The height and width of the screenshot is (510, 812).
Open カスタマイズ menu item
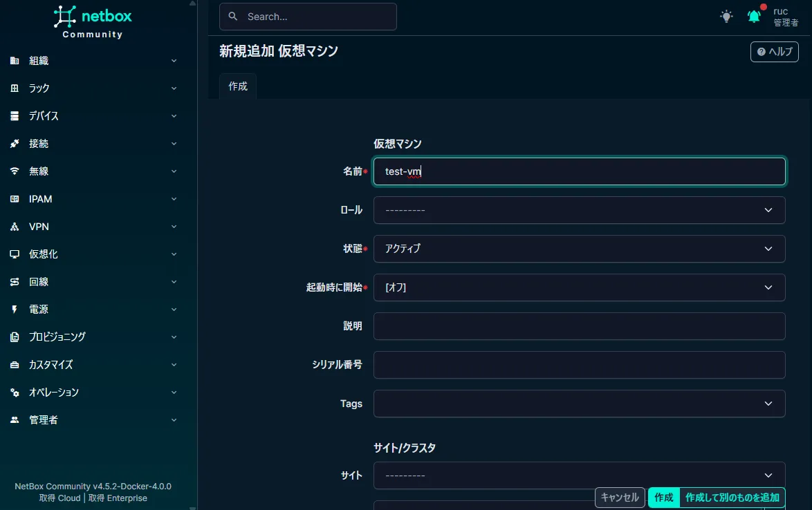(x=94, y=365)
